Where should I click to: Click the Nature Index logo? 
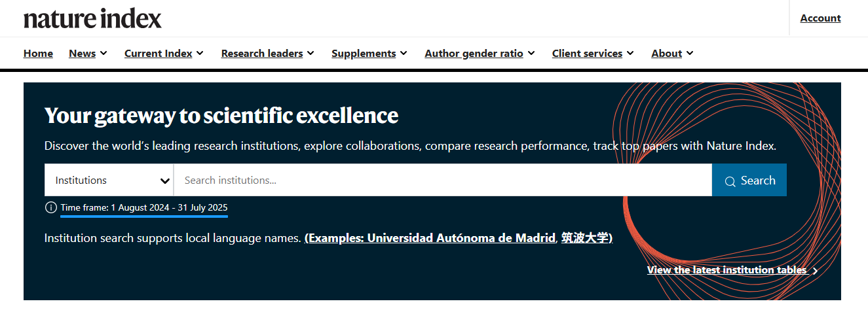tap(92, 18)
